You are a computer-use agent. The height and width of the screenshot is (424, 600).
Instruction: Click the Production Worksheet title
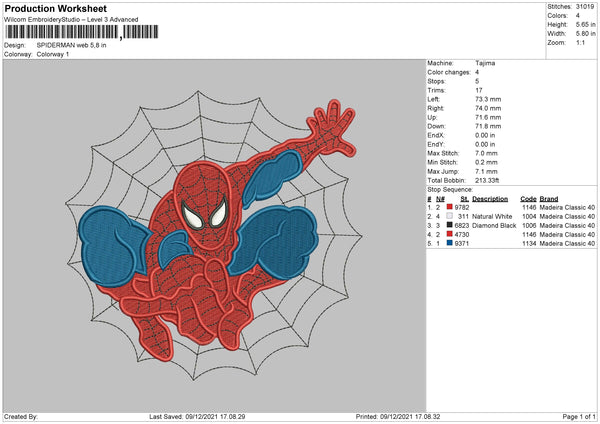pyautogui.click(x=55, y=9)
